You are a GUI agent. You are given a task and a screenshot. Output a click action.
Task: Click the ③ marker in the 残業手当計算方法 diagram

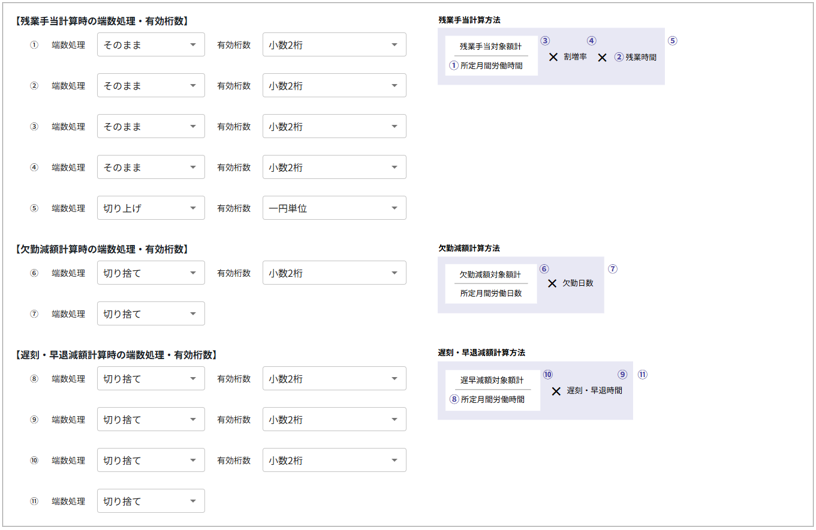(x=545, y=41)
